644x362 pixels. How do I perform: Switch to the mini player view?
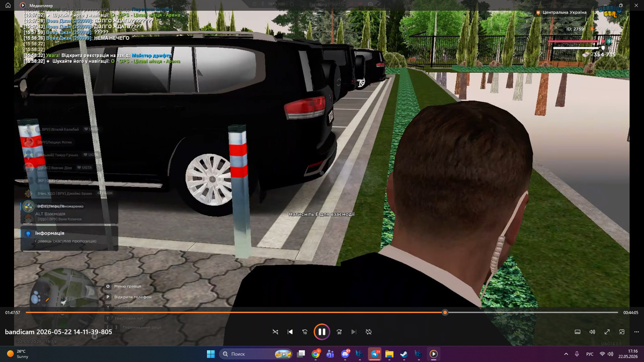[x=622, y=332]
